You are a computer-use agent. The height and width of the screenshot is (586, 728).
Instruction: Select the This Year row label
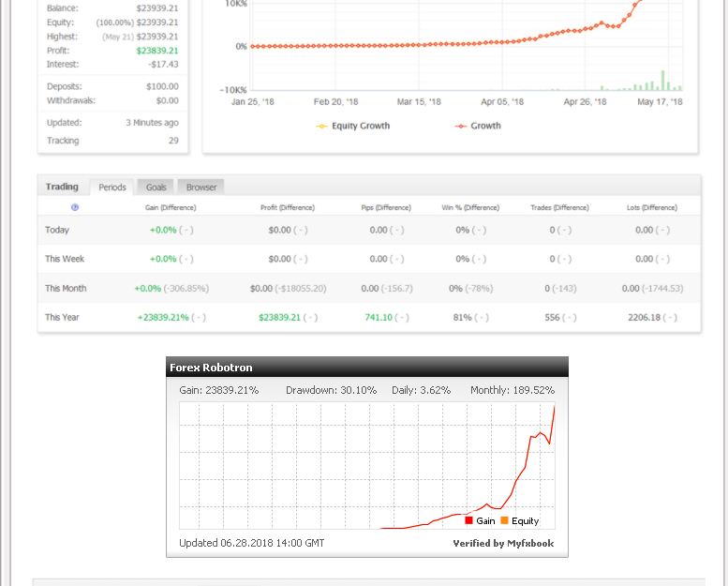(x=62, y=318)
